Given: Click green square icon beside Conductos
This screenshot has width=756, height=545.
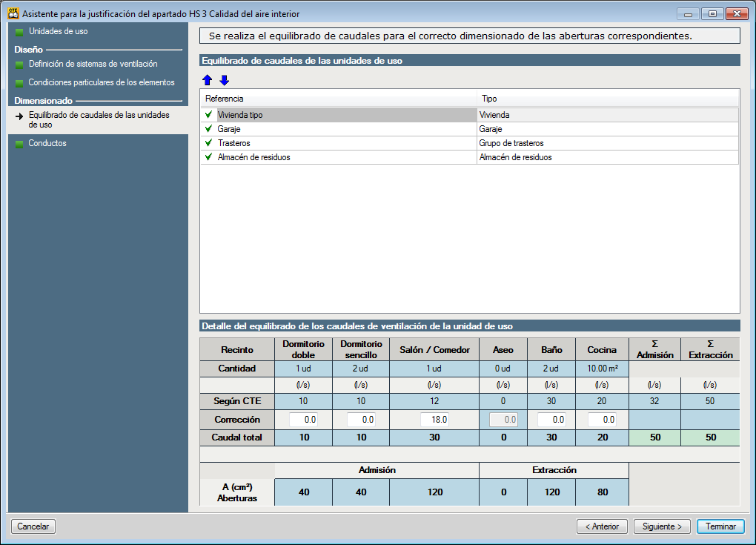Looking at the screenshot, I should point(19,144).
